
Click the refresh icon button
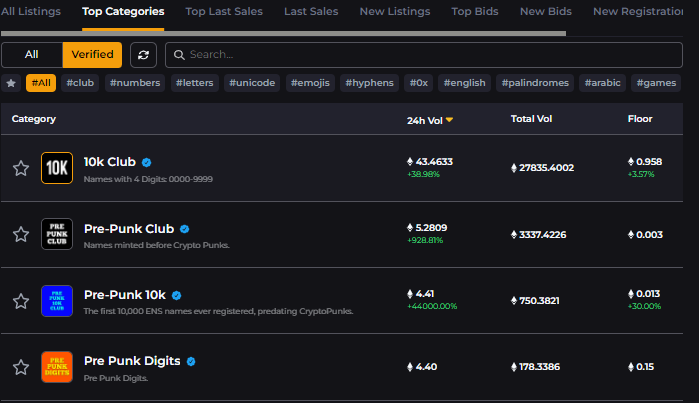(143, 55)
